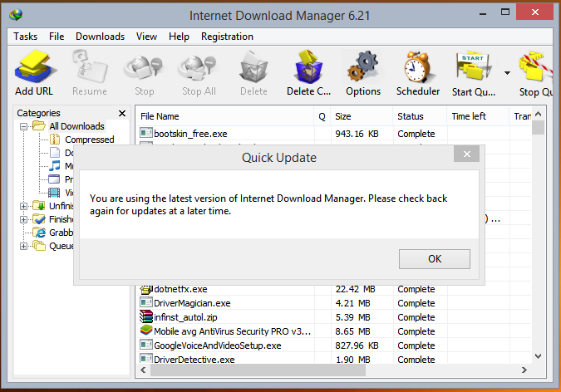Image resolution: width=561 pixels, height=392 pixels.
Task: Click the IDM application logo icon
Action: coord(16,14)
